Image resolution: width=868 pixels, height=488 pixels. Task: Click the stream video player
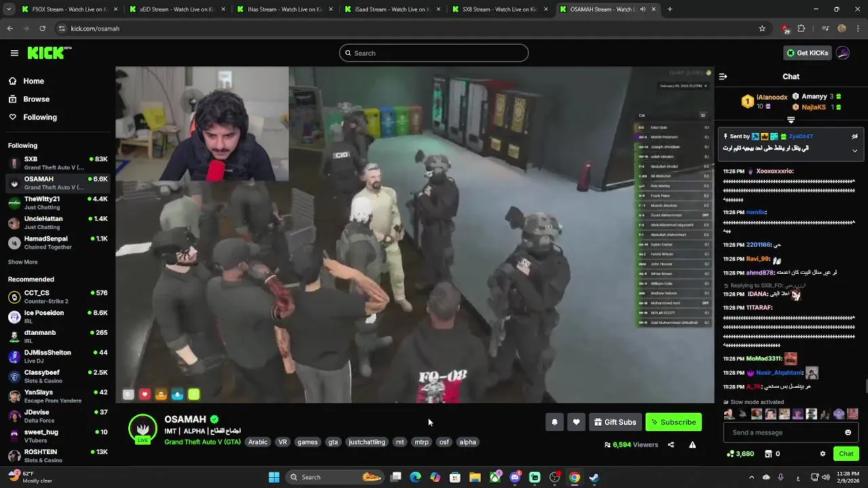(414, 235)
